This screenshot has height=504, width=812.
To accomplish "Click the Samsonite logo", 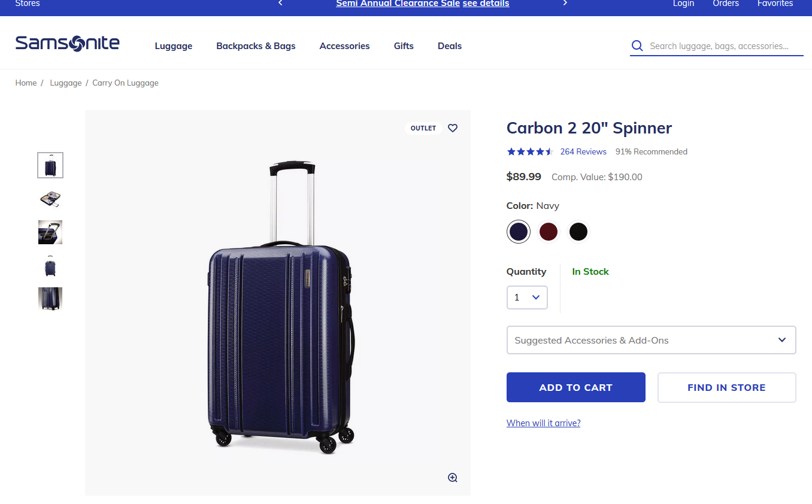I will pyautogui.click(x=67, y=44).
